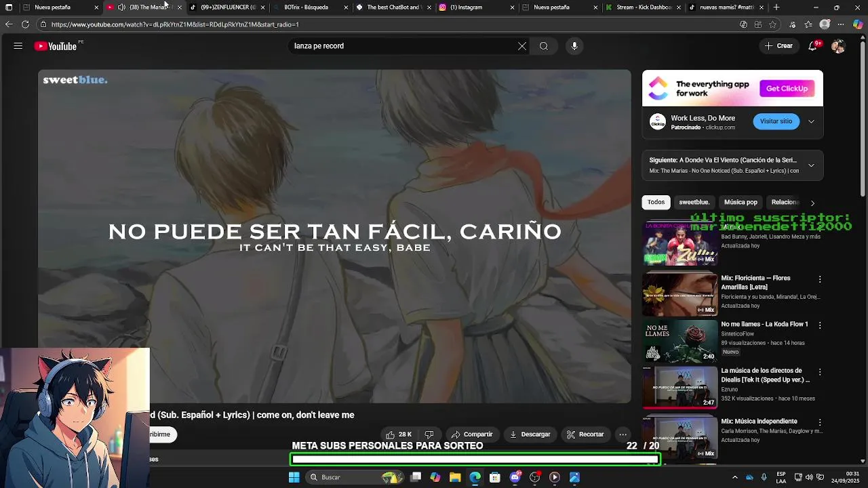Click the browser address bar URL
Viewport: 868px width, 488px height.
click(x=175, y=24)
